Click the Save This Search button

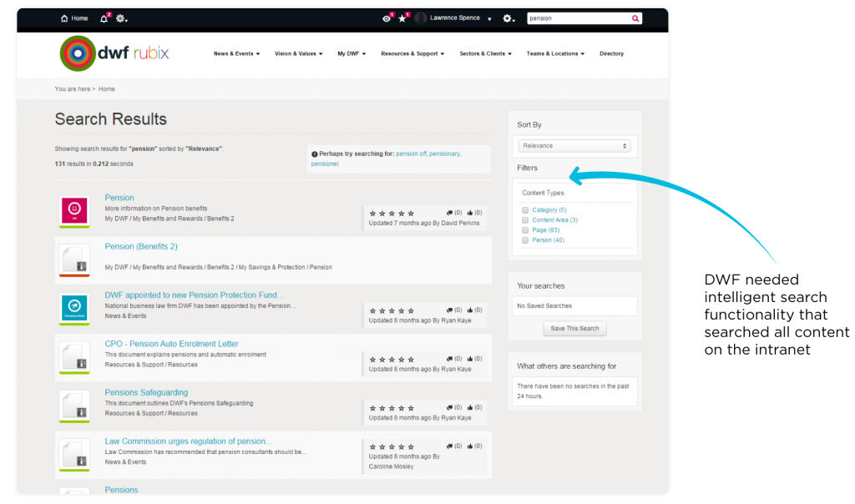574,329
